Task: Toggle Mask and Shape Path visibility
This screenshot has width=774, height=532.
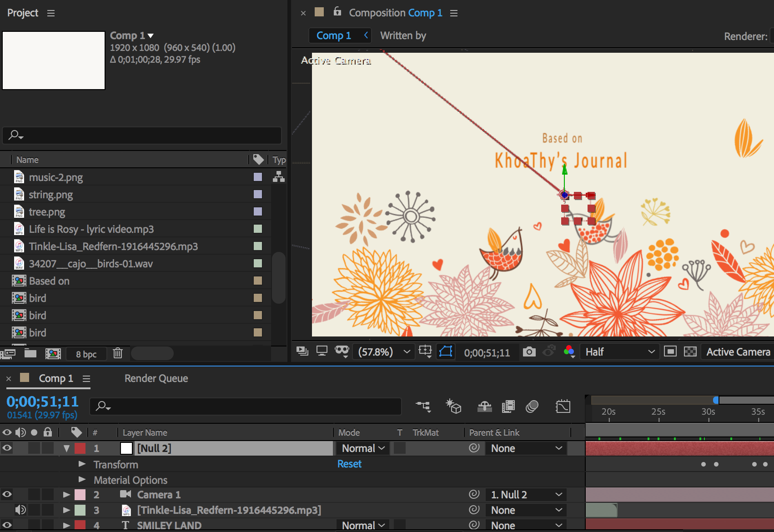Action: [x=446, y=351]
